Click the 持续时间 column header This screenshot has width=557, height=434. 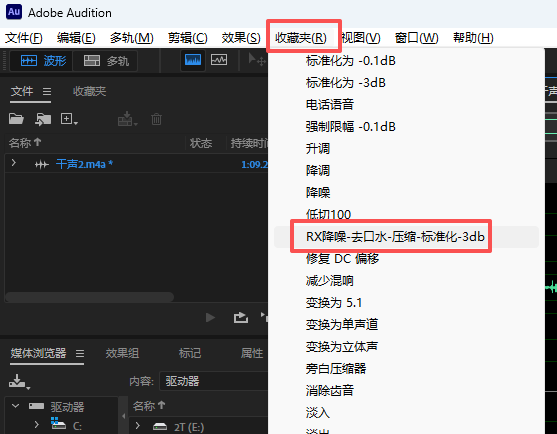[x=249, y=143]
